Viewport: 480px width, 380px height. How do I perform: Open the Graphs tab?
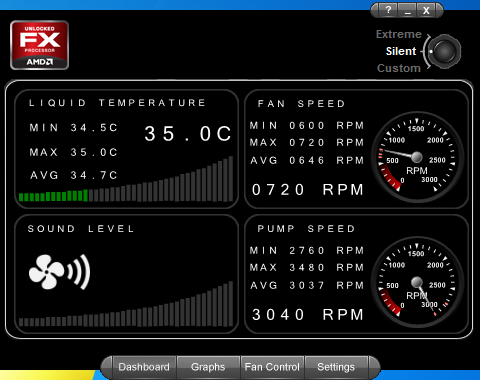[x=208, y=367]
